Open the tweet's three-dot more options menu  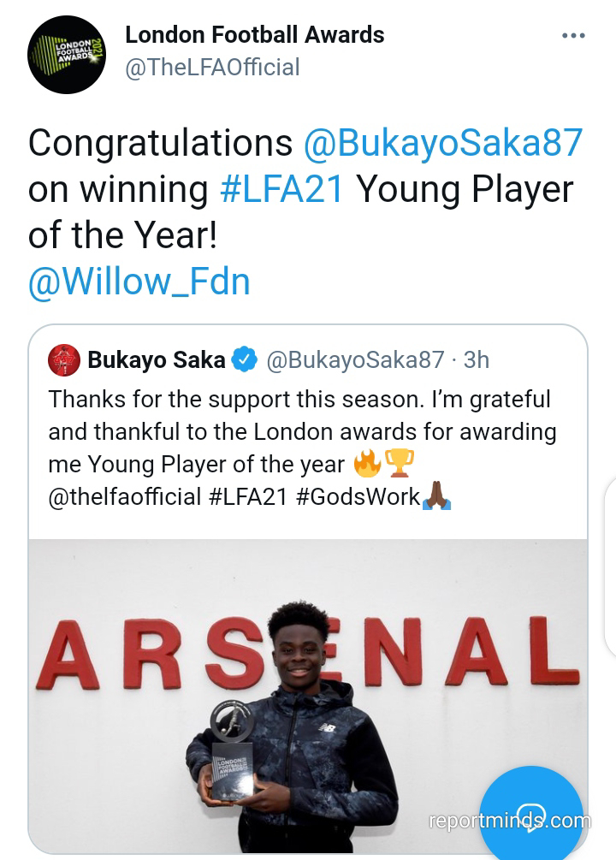[x=572, y=35]
